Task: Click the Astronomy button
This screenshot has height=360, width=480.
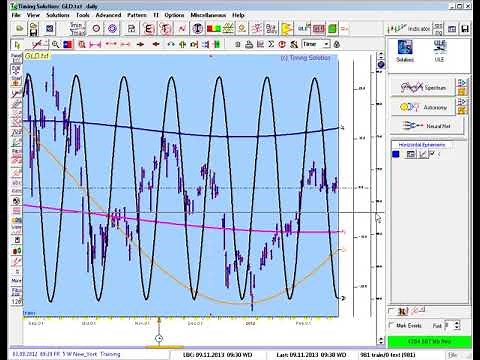Action: click(x=423, y=107)
